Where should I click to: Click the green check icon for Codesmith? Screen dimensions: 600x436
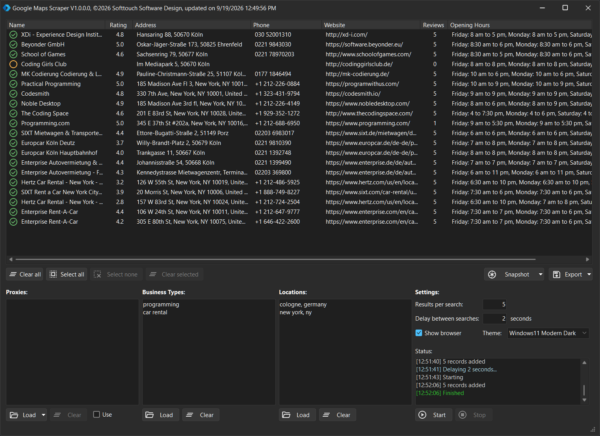(13, 94)
